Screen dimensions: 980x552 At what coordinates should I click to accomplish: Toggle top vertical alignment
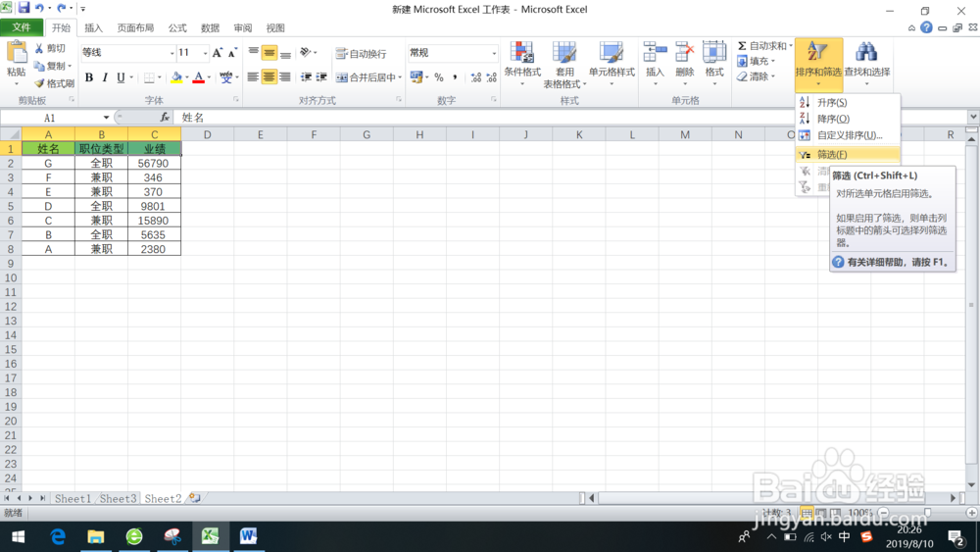[x=253, y=53]
